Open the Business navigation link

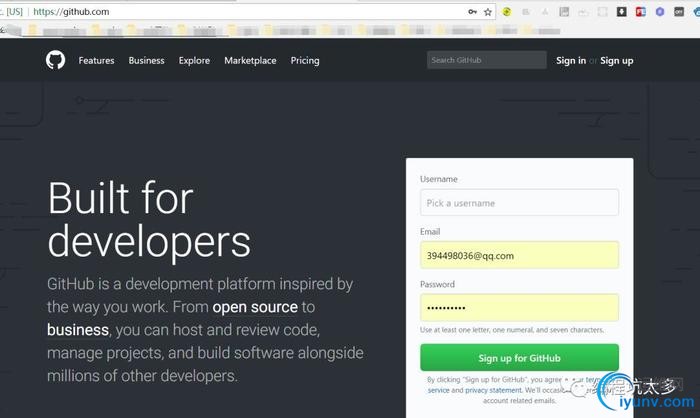(146, 60)
